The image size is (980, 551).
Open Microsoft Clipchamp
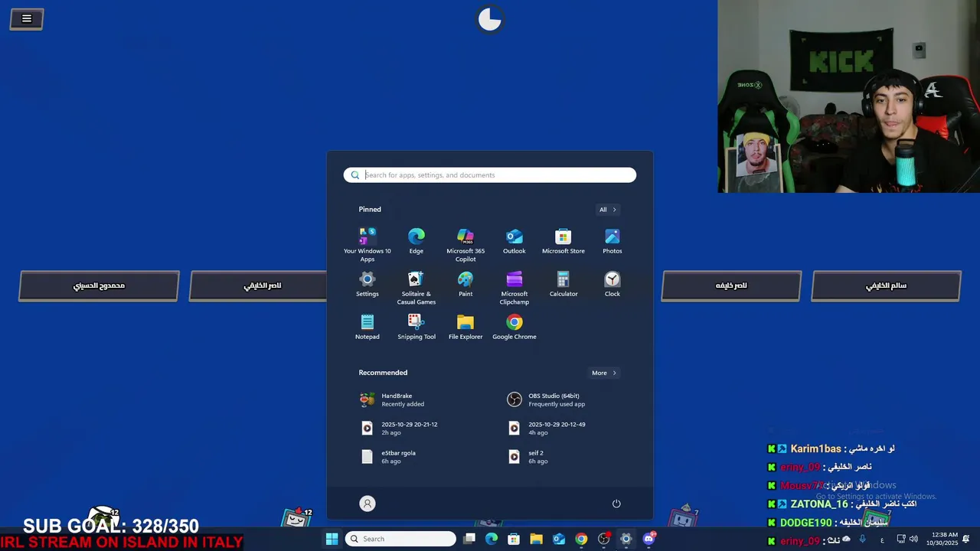click(514, 288)
